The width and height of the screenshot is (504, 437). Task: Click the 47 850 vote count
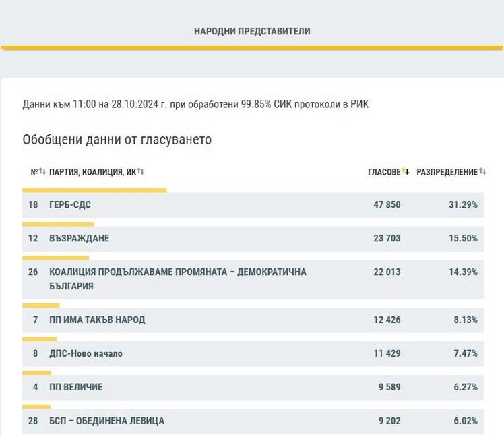(387, 205)
